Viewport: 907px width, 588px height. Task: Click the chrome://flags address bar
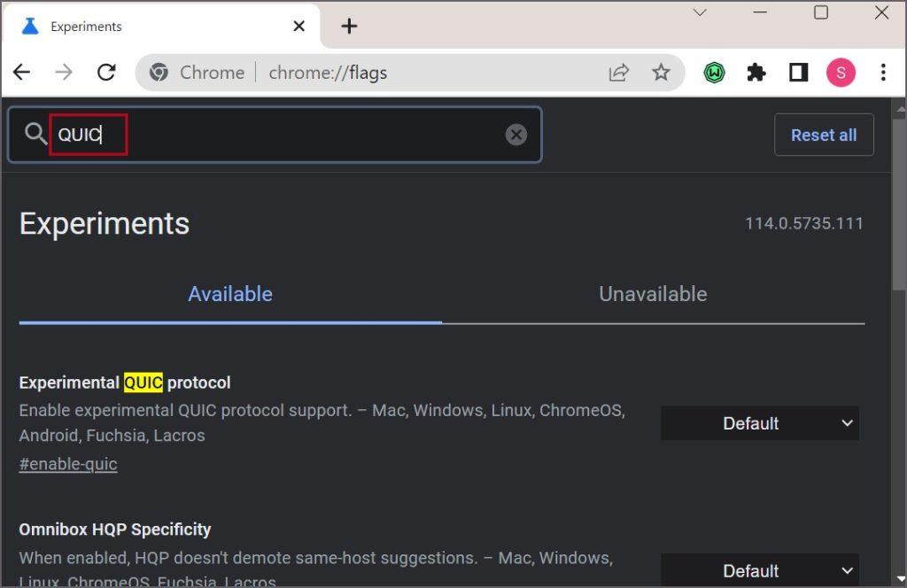(410, 73)
